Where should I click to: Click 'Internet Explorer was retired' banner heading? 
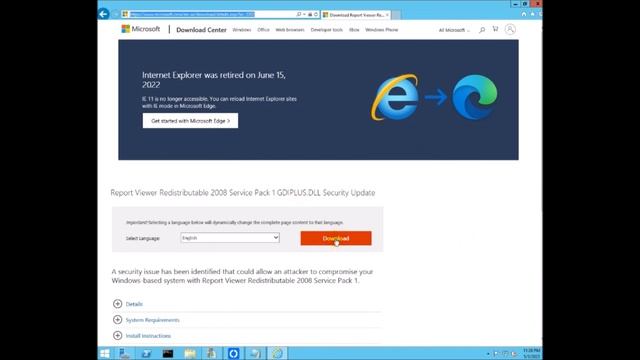213,80
